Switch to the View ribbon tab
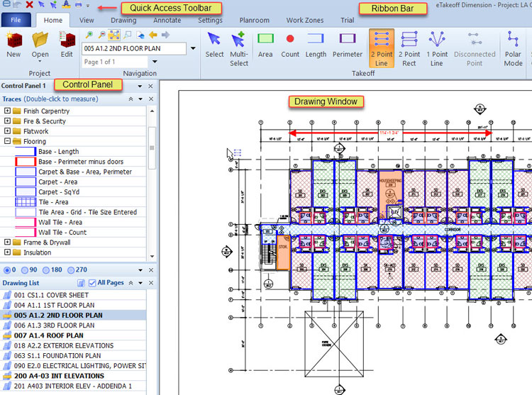 [x=87, y=21]
